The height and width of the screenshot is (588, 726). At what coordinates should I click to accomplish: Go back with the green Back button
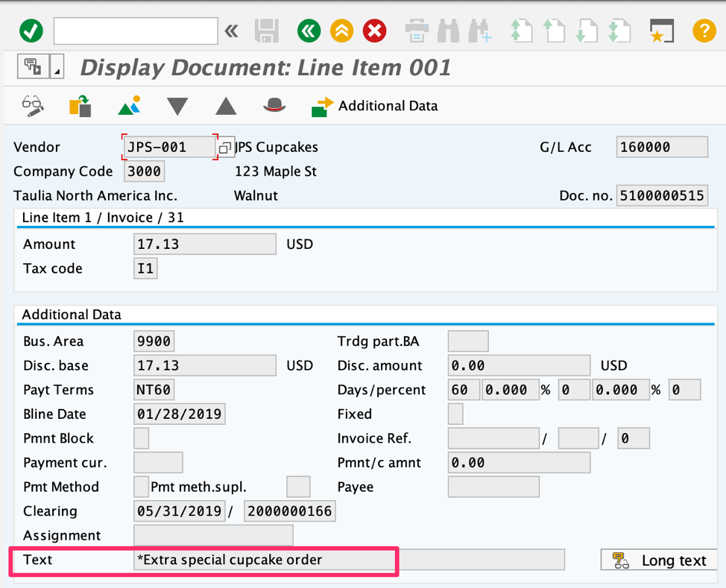pos(309,31)
